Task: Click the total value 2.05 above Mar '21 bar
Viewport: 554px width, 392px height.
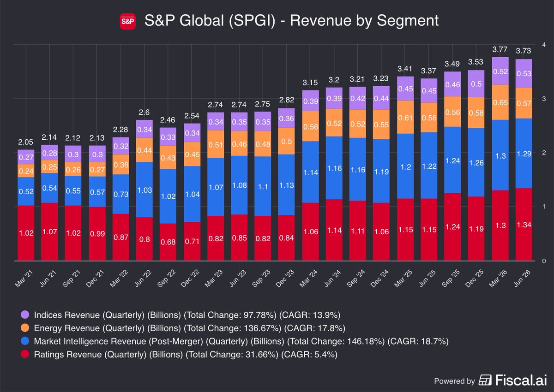Action: pyautogui.click(x=26, y=143)
